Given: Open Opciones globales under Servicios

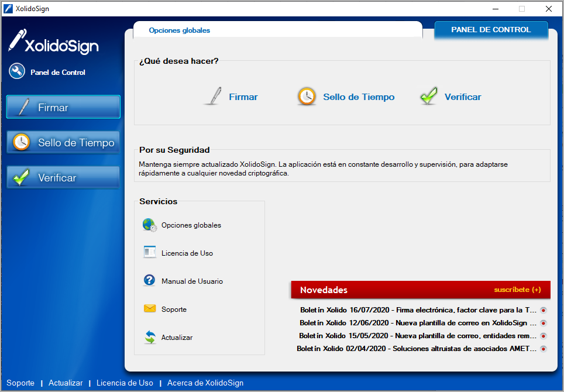Looking at the screenshot, I should click(x=191, y=225).
